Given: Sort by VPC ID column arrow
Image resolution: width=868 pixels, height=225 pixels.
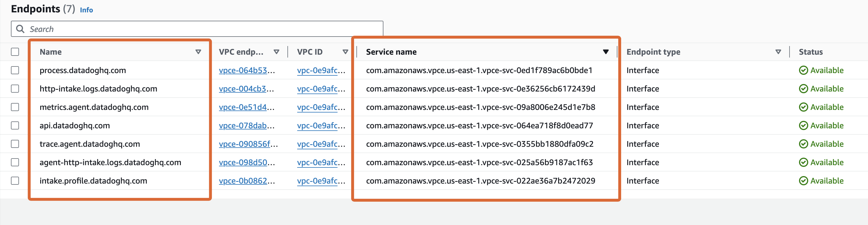Looking at the screenshot, I should coord(345,52).
